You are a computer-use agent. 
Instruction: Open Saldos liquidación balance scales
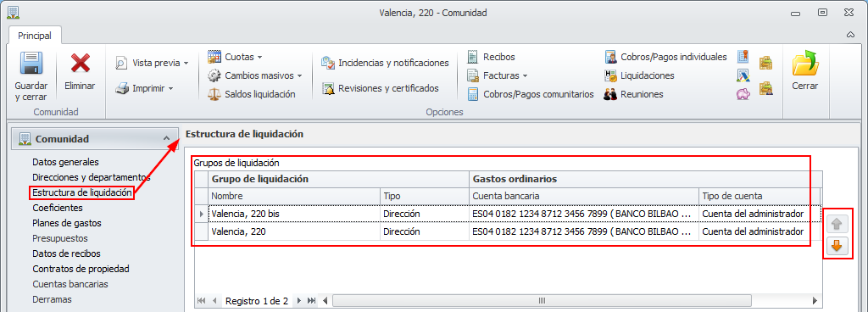(x=251, y=94)
